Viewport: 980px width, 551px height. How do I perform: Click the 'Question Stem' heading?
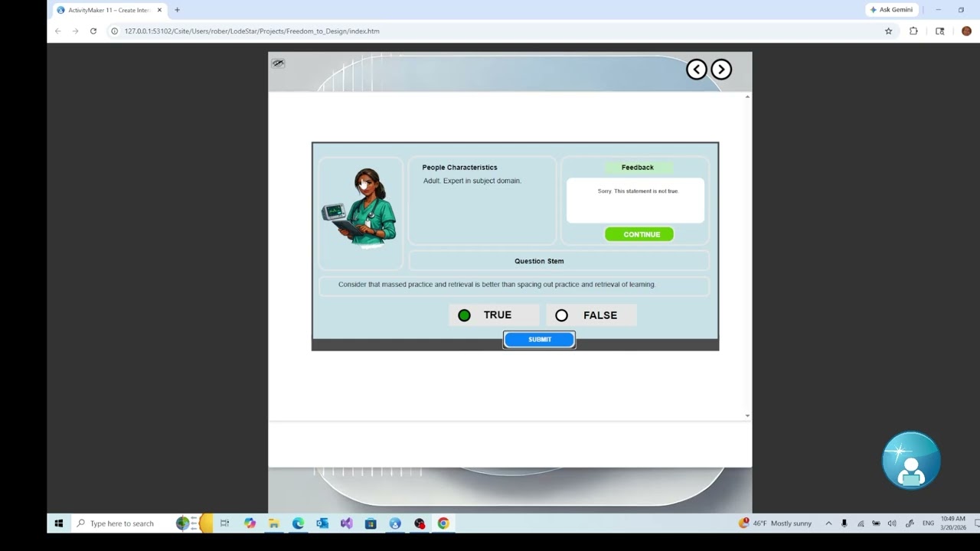[539, 261]
